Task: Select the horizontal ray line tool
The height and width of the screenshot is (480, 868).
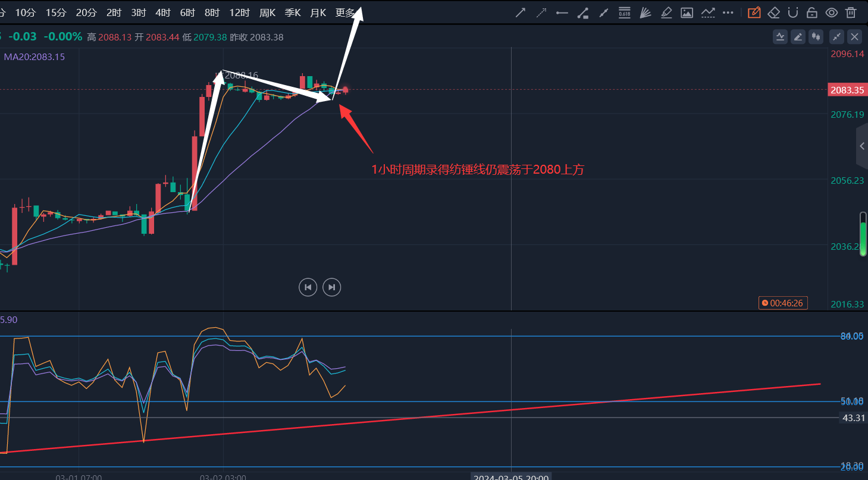Action: point(562,12)
